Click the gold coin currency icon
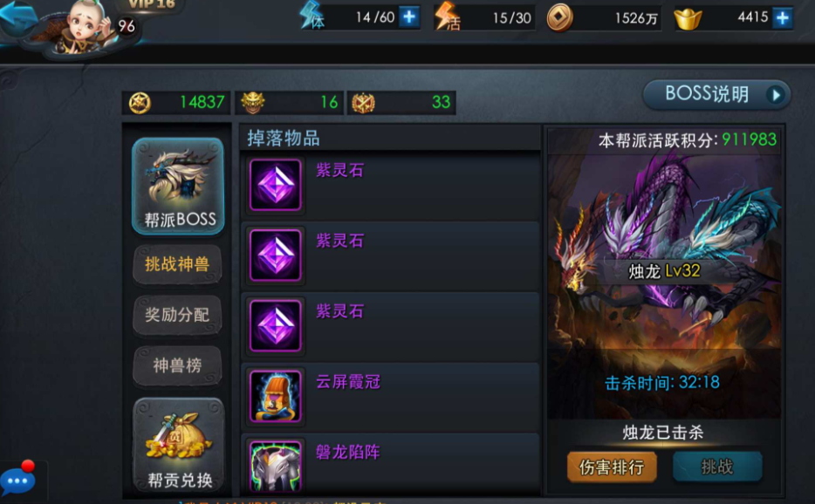This screenshot has height=504, width=815. [560, 17]
